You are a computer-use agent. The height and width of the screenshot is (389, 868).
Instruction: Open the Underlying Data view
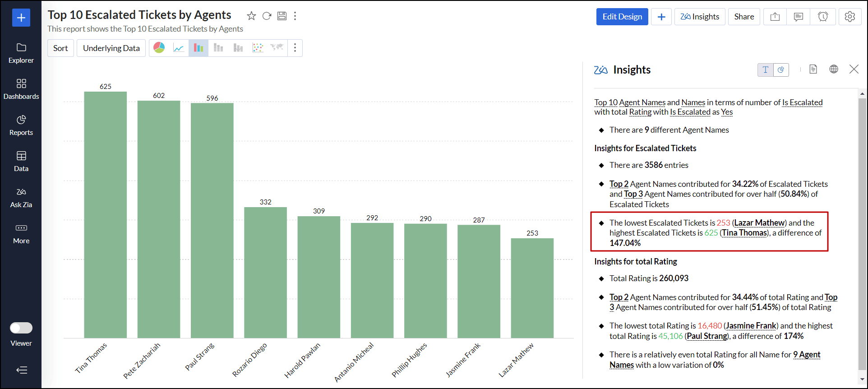[111, 48]
